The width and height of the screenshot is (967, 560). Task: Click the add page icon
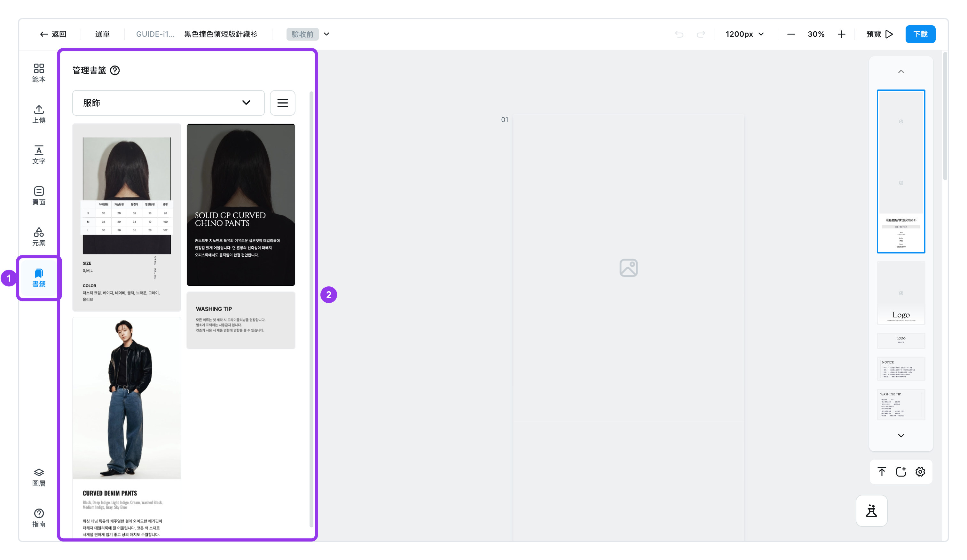pyautogui.click(x=901, y=472)
